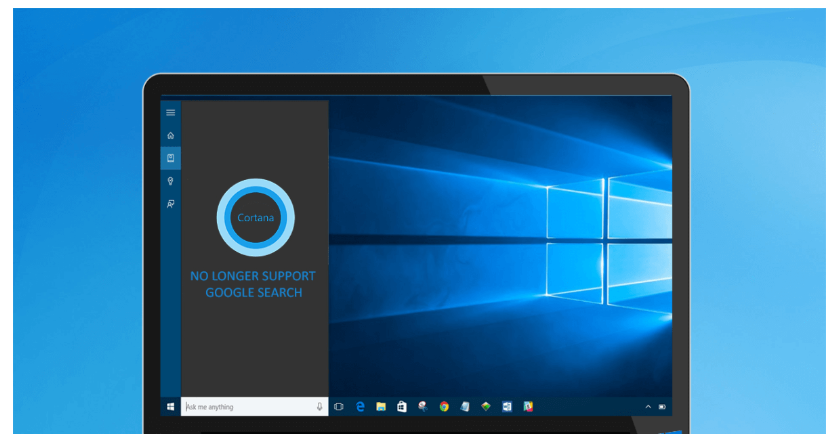Go to Cortana Home
Viewport: 829px width, 434px height.
[x=170, y=135]
